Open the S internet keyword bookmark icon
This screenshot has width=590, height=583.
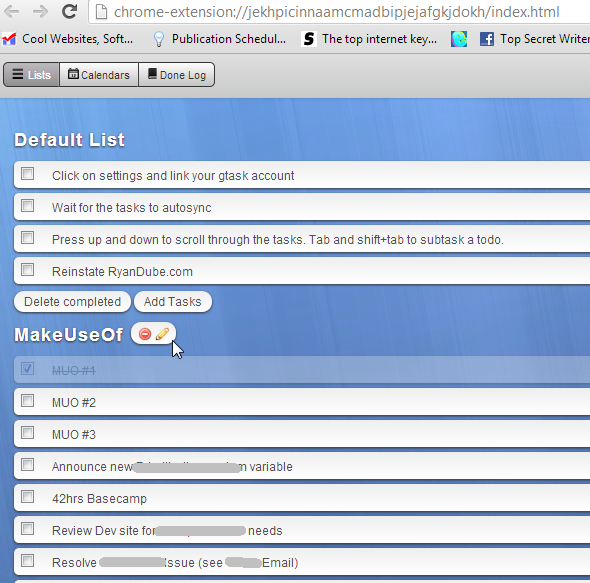309,39
